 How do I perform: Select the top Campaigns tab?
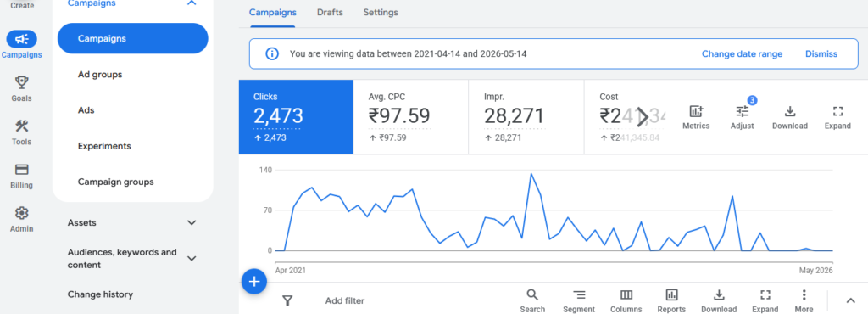click(272, 12)
